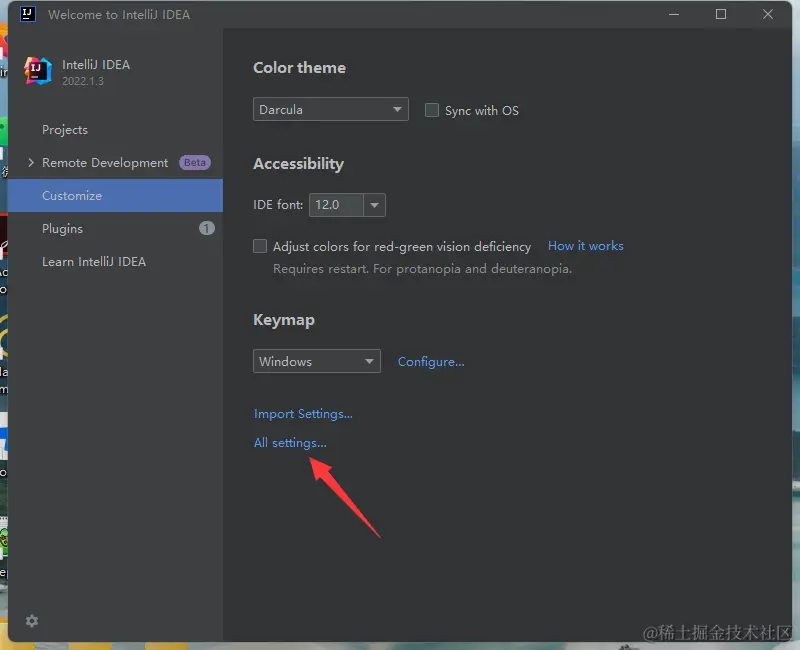Open the Darcula color theme dropdown
The image size is (800, 650).
pyautogui.click(x=331, y=109)
